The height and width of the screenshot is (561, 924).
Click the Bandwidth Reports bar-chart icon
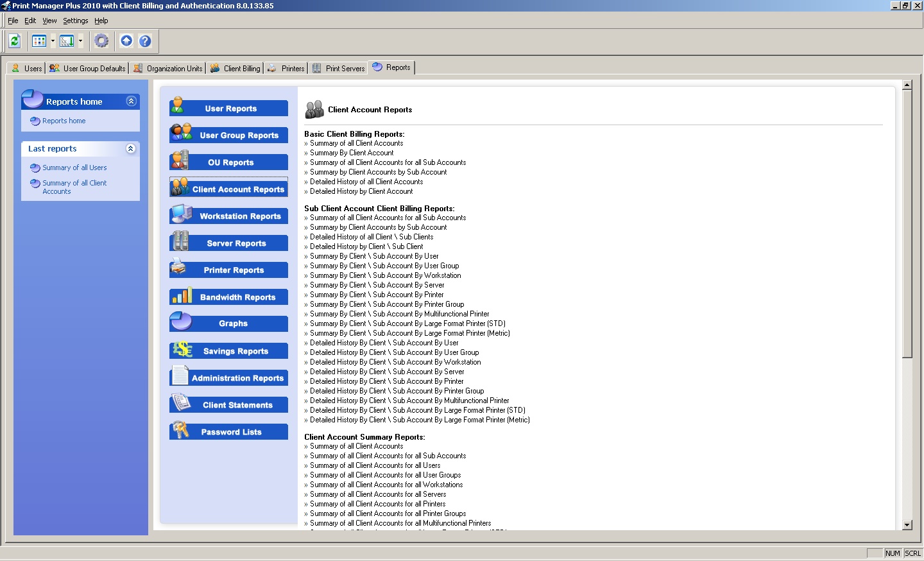click(x=182, y=295)
